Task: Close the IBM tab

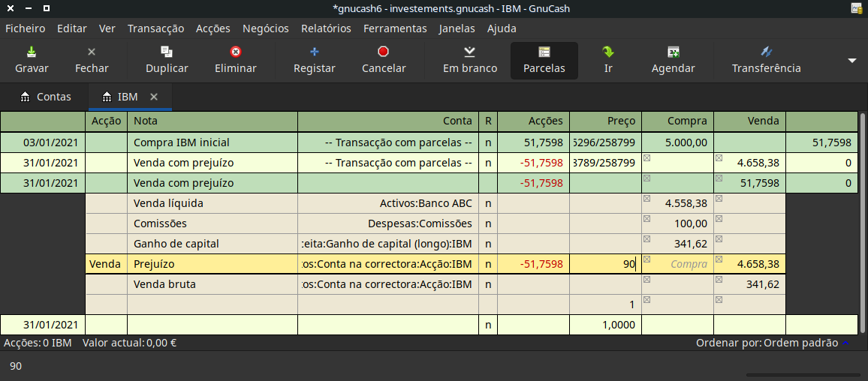Action: tap(154, 97)
